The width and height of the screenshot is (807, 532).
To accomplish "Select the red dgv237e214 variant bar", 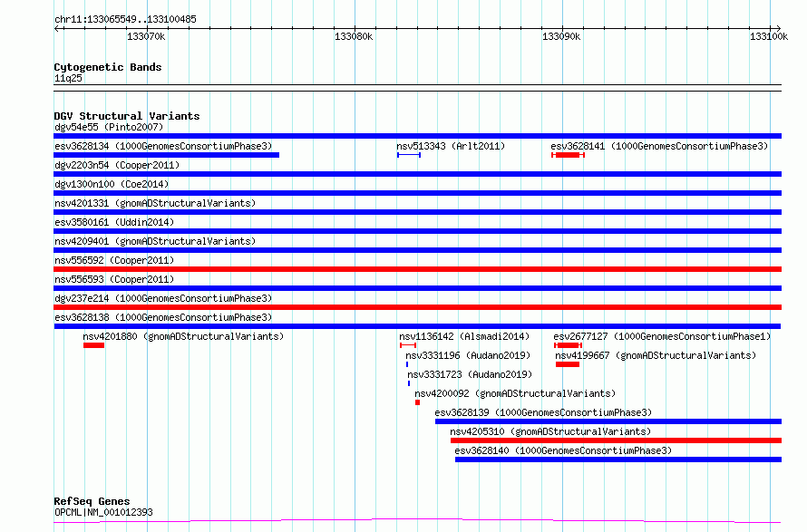I will coord(417,307).
